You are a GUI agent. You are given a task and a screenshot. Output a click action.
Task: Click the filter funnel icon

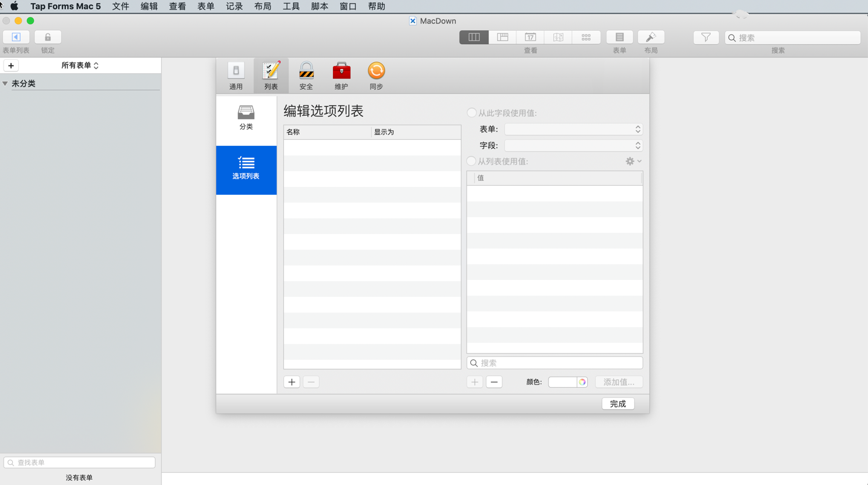(706, 37)
